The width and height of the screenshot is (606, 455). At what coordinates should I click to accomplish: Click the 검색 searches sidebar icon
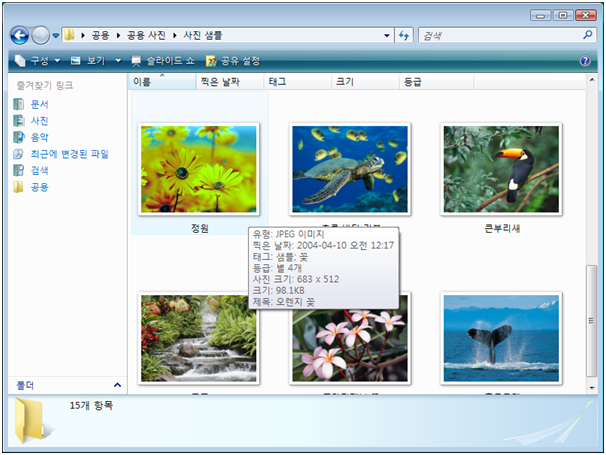pos(18,170)
